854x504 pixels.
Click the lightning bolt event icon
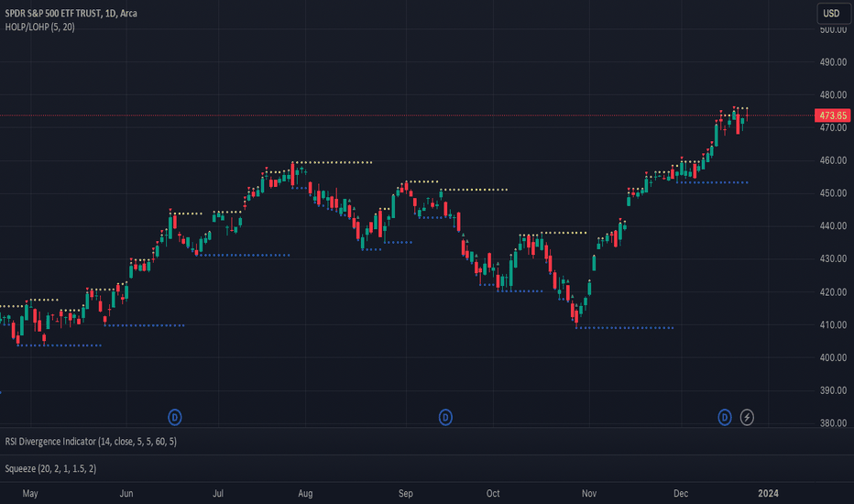click(747, 417)
